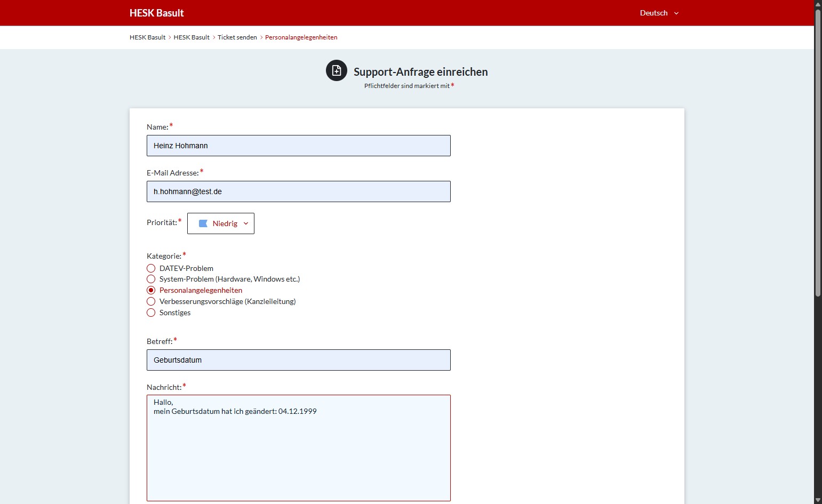Open second HESK Basult breadcrumb link
The width and height of the screenshot is (822, 504).
(191, 37)
